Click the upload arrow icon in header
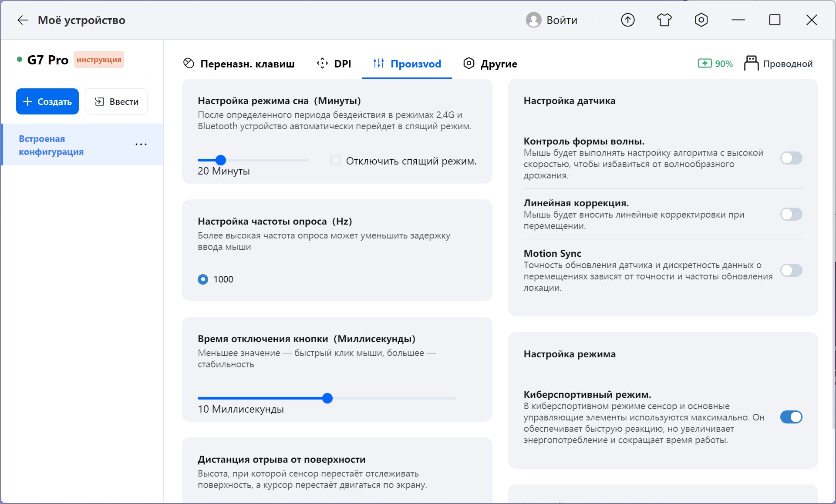Screen dimensions: 836x504 point(627,20)
